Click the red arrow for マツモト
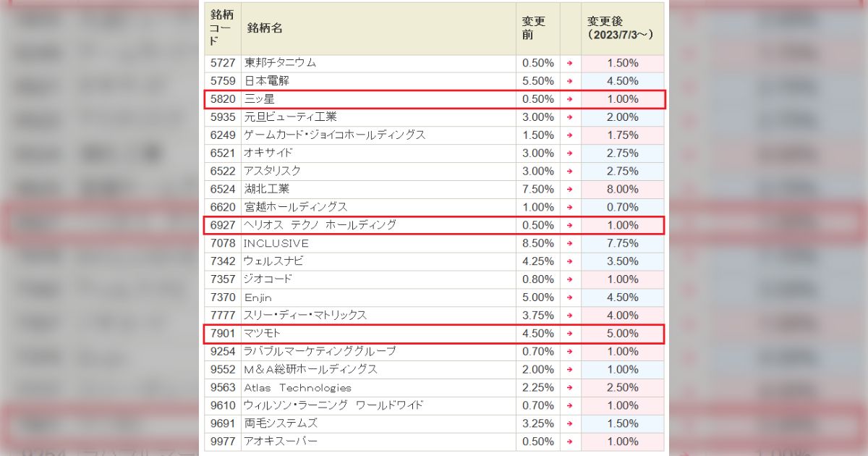Viewport: 868px width, 456px height. pos(571,334)
